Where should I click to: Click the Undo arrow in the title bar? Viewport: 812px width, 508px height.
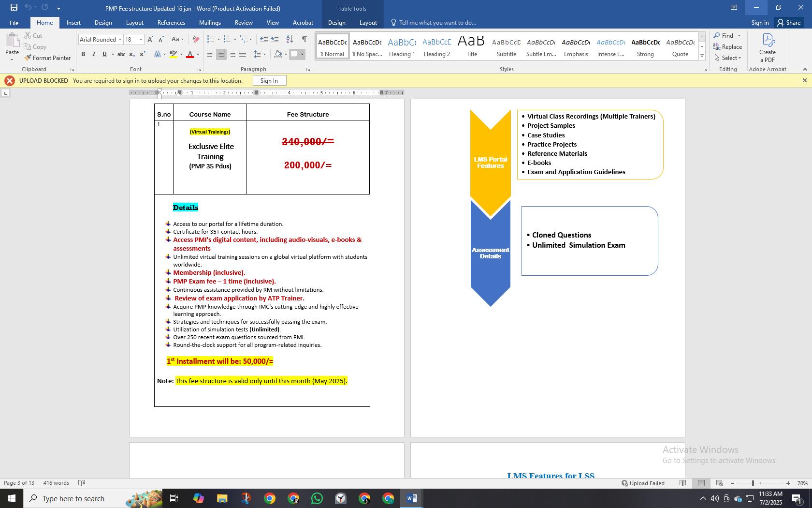pyautogui.click(x=28, y=7)
